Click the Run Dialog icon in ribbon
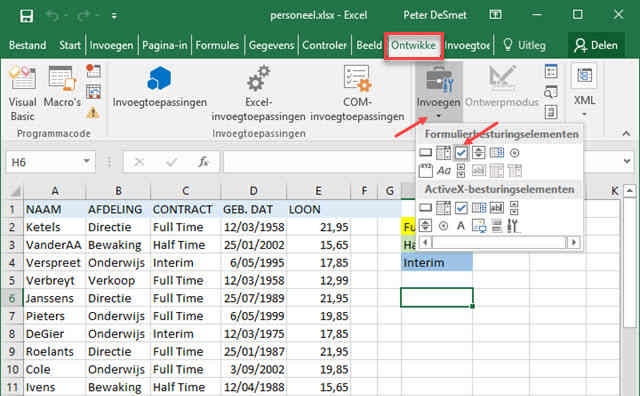This screenshot has width=640, height=396. 551,112
